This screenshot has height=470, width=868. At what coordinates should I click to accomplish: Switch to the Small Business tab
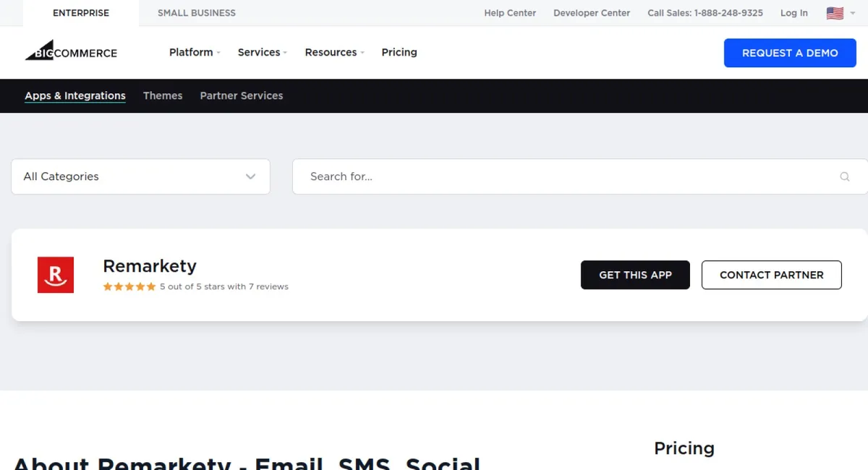(x=197, y=13)
